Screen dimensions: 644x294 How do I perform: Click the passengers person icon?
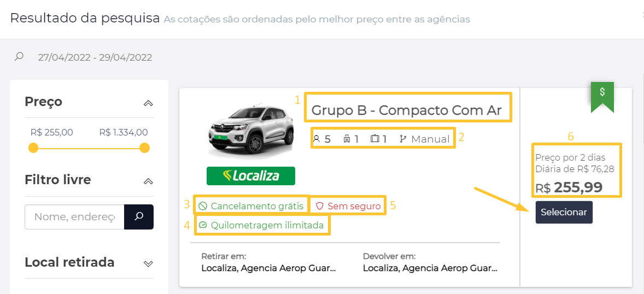tap(316, 139)
